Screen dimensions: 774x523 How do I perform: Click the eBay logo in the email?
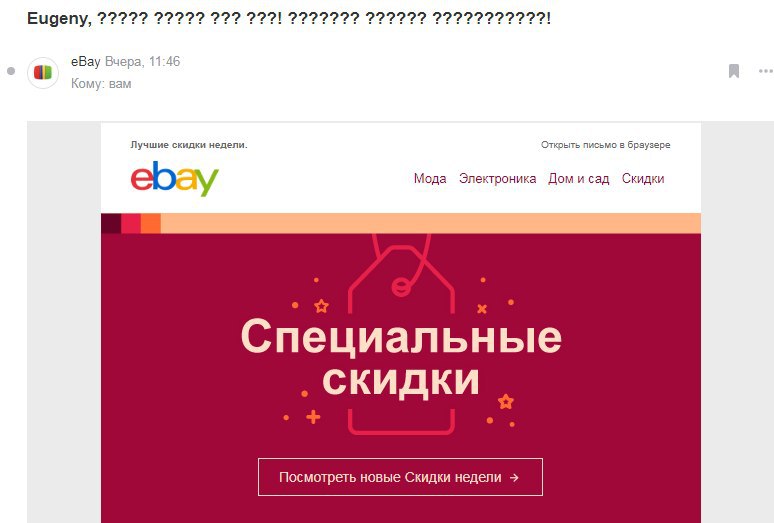point(174,178)
